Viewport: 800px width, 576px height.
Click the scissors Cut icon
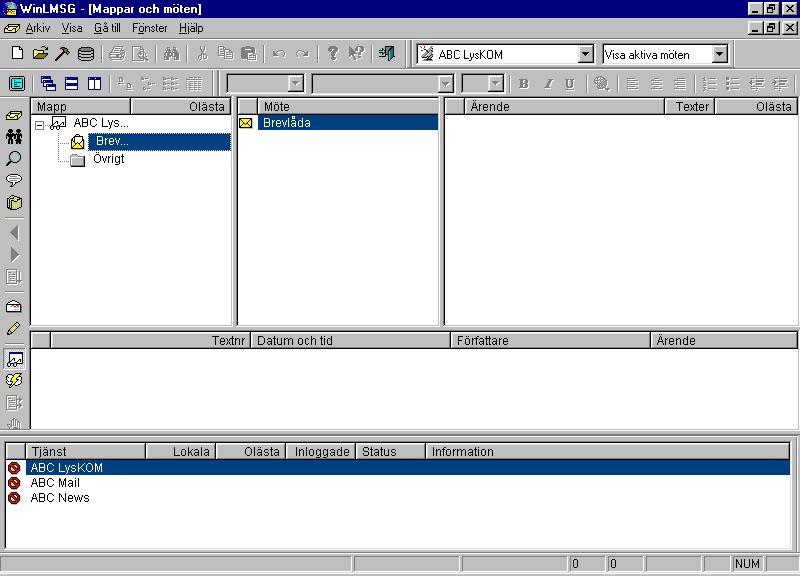click(203, 54)
